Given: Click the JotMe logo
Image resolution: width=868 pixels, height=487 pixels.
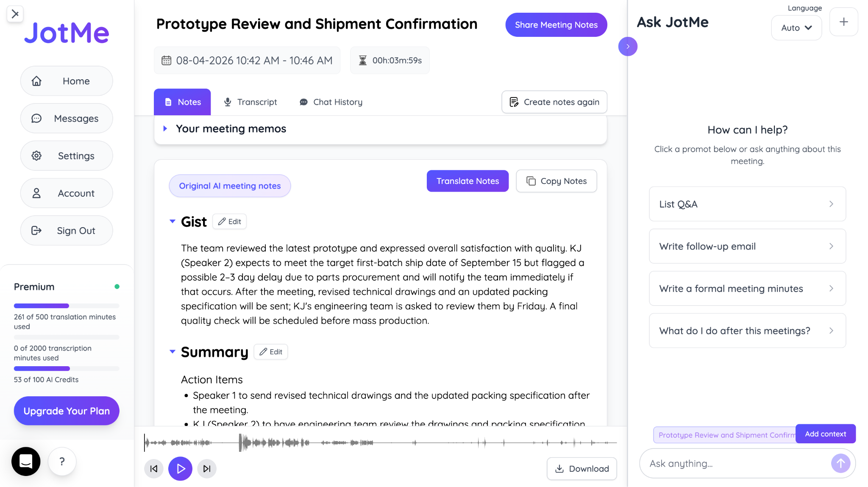Looking at the screenshot, I should pos(67,33).
